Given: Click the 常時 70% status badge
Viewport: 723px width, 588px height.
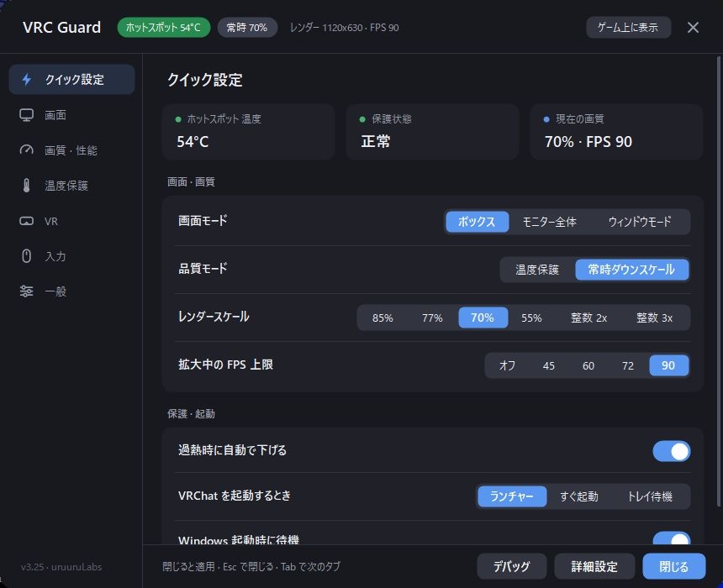Looking at the screenshot, I should click(247, 28).
